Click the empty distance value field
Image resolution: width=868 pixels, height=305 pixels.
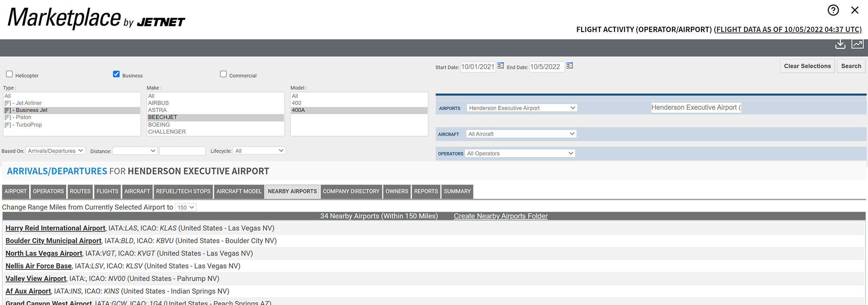click(x=182, y=151)
